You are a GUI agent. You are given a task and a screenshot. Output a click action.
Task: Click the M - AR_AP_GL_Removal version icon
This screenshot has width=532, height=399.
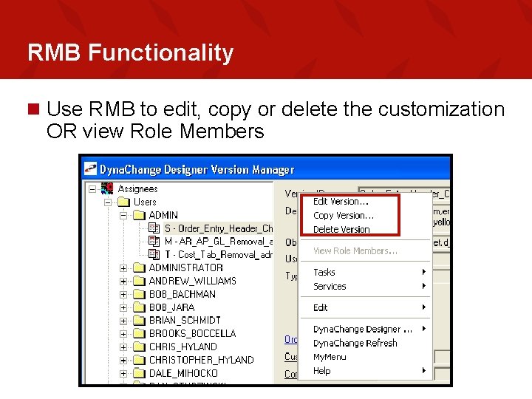point(154,241)
